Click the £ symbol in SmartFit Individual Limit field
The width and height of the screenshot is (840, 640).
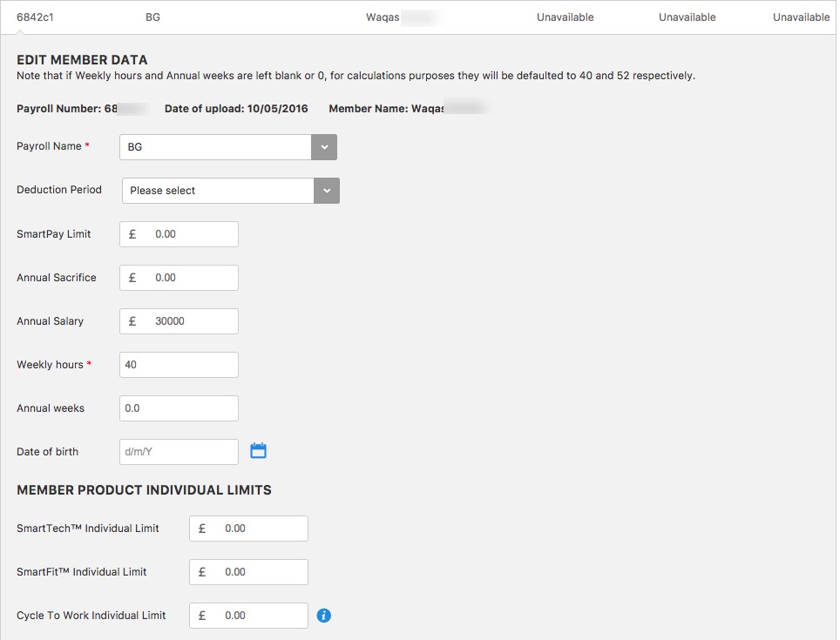click(x=202, y=571)
